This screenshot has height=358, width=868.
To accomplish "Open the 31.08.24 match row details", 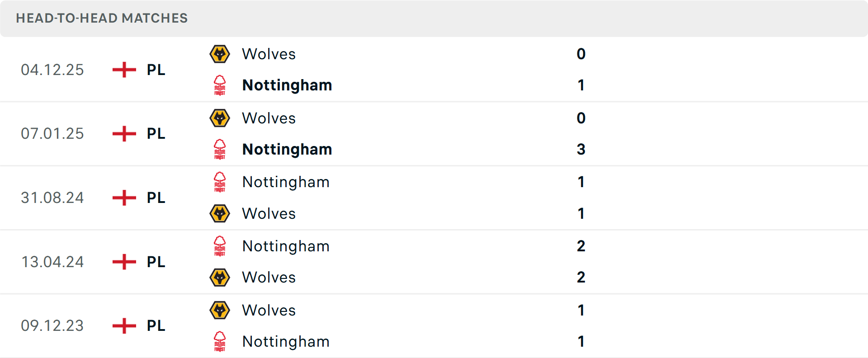I will (434, 198).
